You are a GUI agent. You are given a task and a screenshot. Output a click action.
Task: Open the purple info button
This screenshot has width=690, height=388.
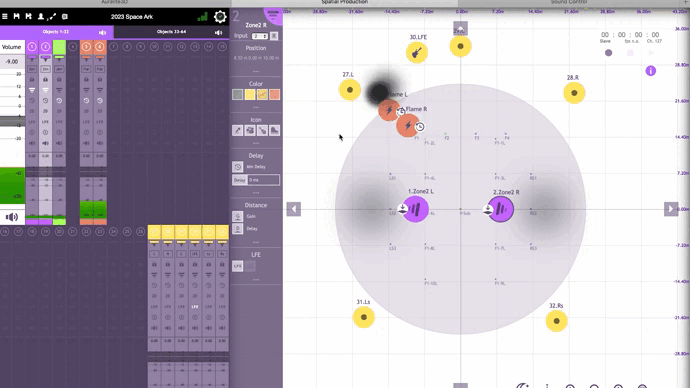650,71
